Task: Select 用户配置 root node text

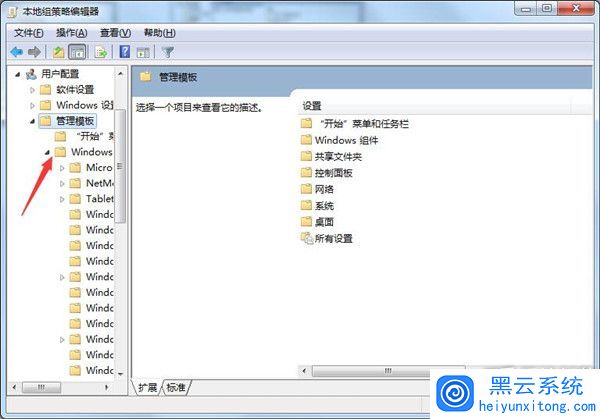Action: coord(60,73)
